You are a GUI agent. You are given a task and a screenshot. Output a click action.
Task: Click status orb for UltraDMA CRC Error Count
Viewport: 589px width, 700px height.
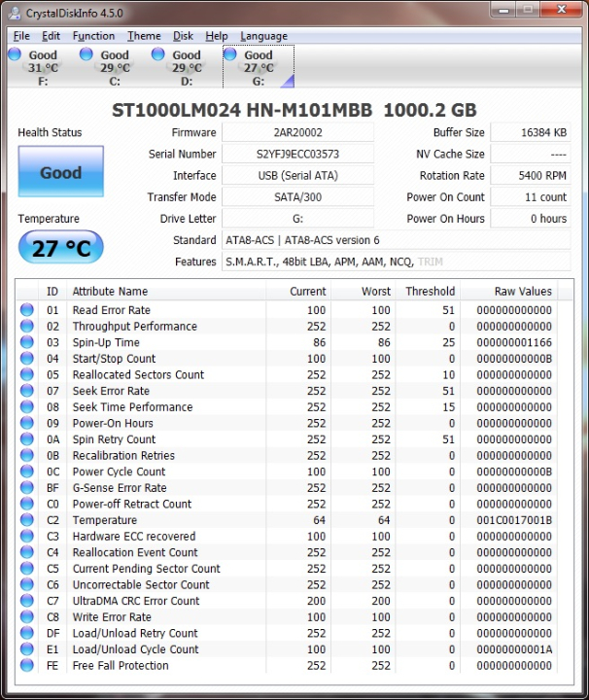tap(27, 601)
